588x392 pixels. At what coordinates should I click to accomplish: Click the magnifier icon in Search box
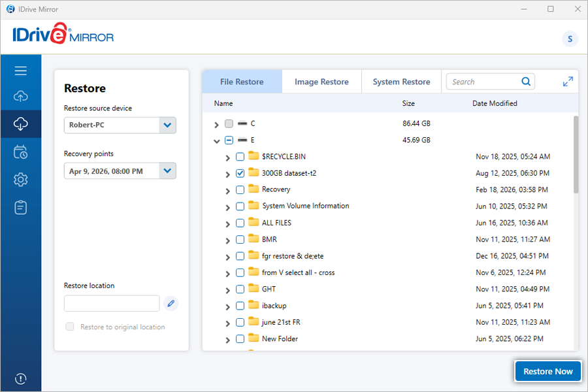point(526,82)
